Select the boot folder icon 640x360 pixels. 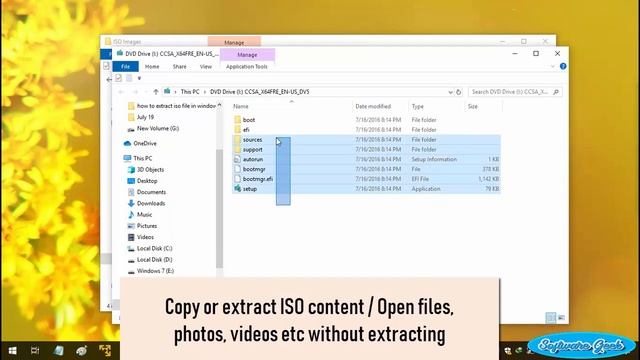point(238,120)
